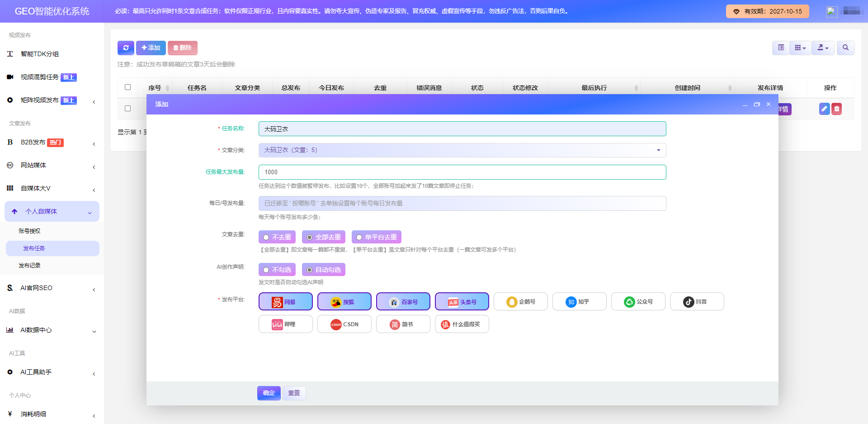Open the export dropdown icon

click(823, 48)
